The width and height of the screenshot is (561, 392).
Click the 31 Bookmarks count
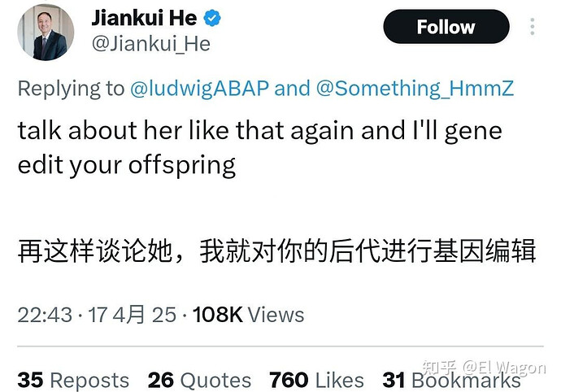(451, 380)
